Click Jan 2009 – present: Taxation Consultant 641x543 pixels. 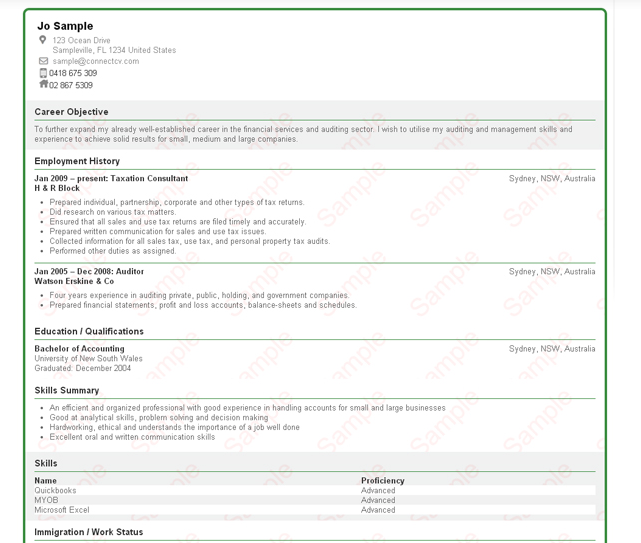111,179
